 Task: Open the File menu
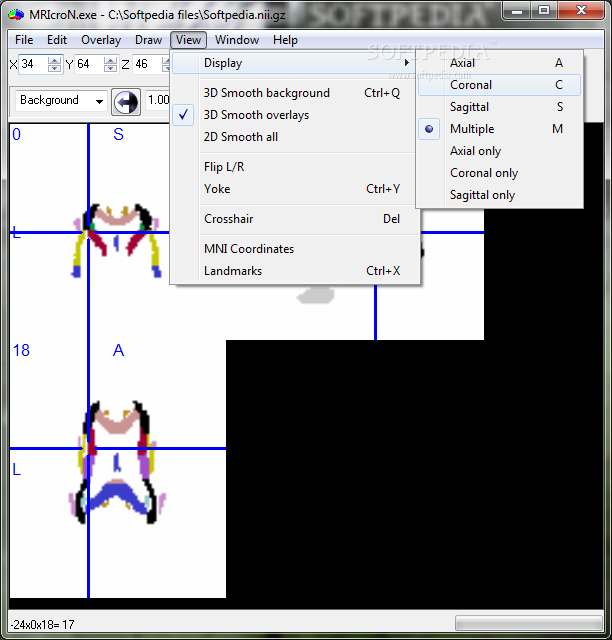tap(24, 40)
